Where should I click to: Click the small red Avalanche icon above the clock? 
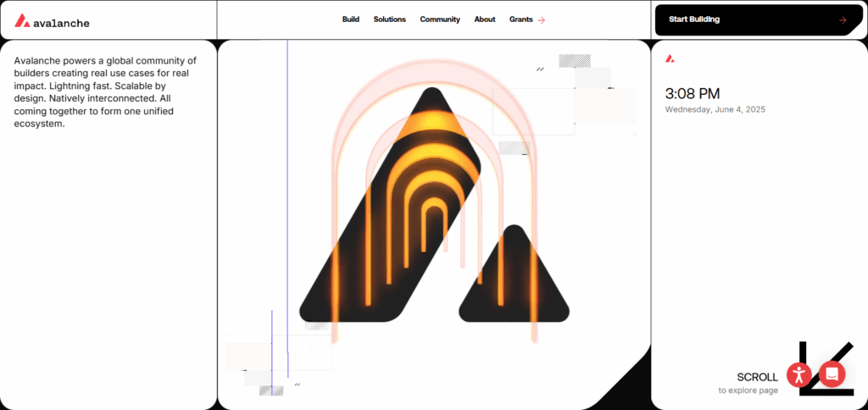(670, 58)
